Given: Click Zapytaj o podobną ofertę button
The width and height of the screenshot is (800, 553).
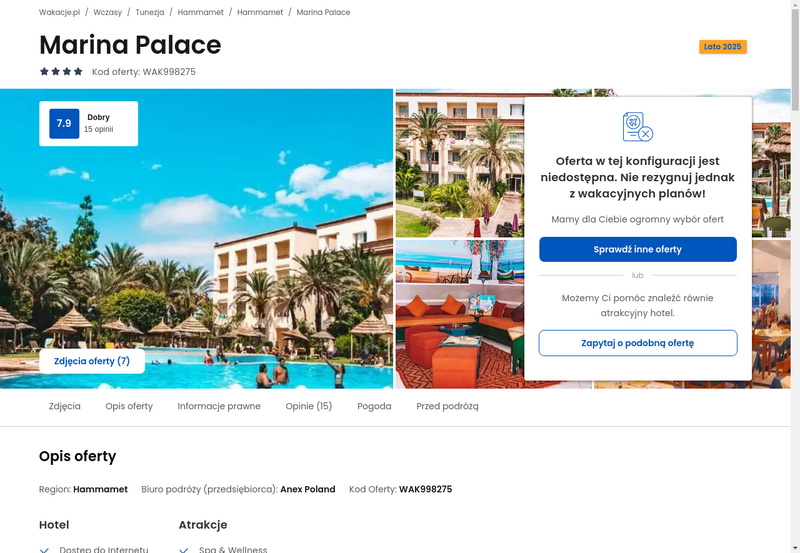Looking at the screenshot, I should pos(638,343).
